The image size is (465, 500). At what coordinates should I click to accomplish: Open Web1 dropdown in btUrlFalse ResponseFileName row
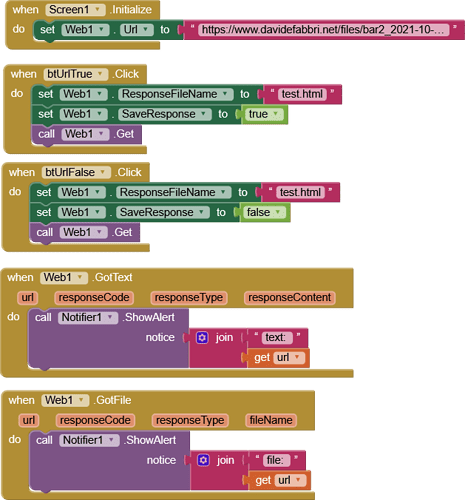[81, 192]
